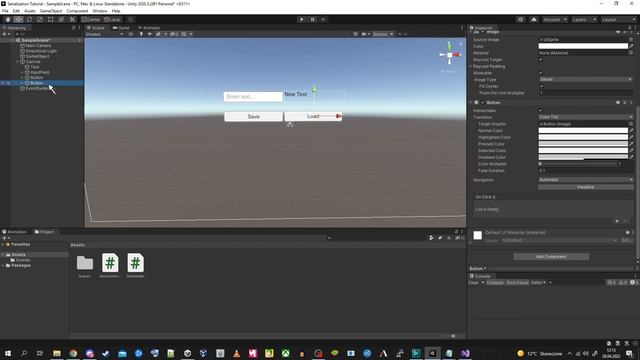The width and height of the screenshot is (640, 360).
Task: Switch to the Game tab
Action: [x=121, y=28]
